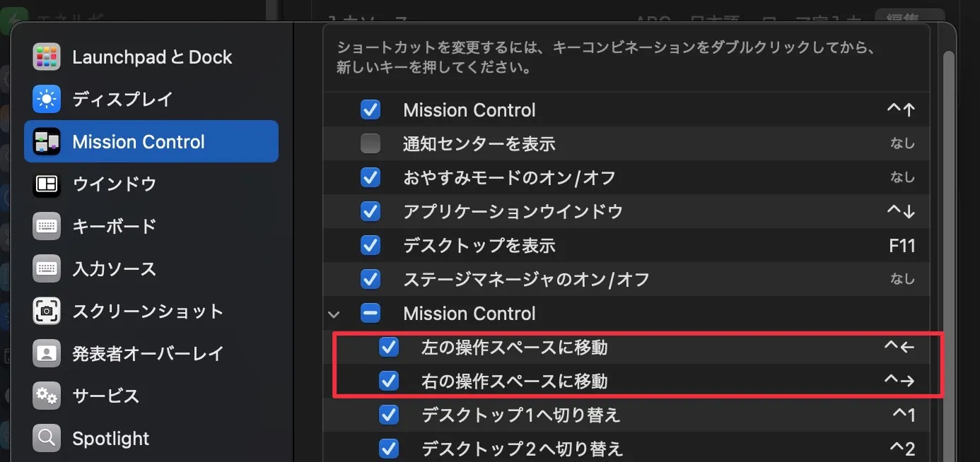
Task: Collapse the Mission Control group chevron
Action: coord(334,314)
